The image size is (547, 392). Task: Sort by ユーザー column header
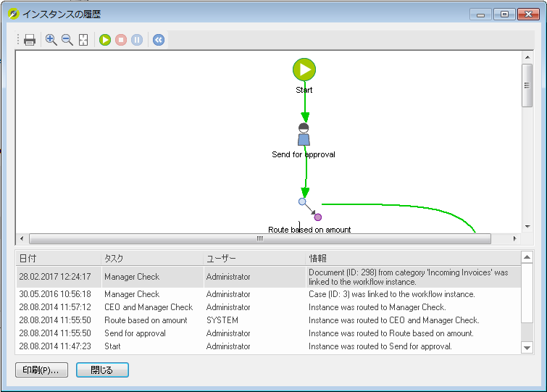(x=254, y=259)
